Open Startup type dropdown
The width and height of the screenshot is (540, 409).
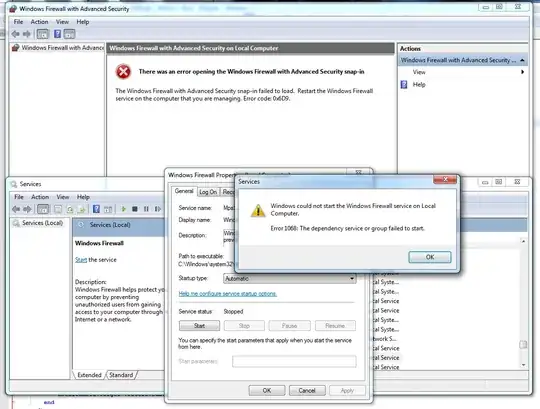click(290, 279)
